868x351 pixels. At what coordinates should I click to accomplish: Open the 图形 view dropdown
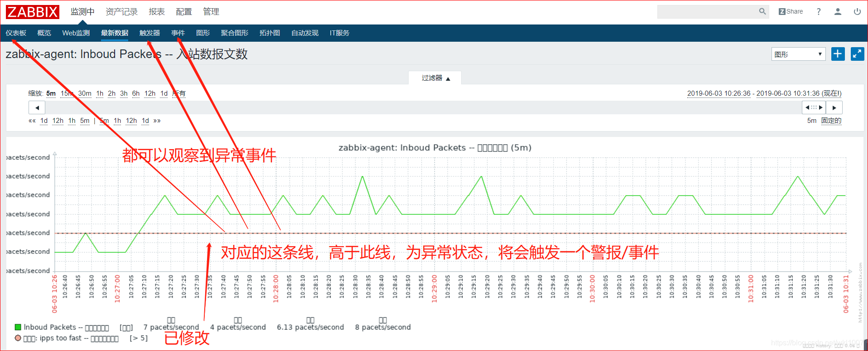pyautogui.click(x=798, y=54)
